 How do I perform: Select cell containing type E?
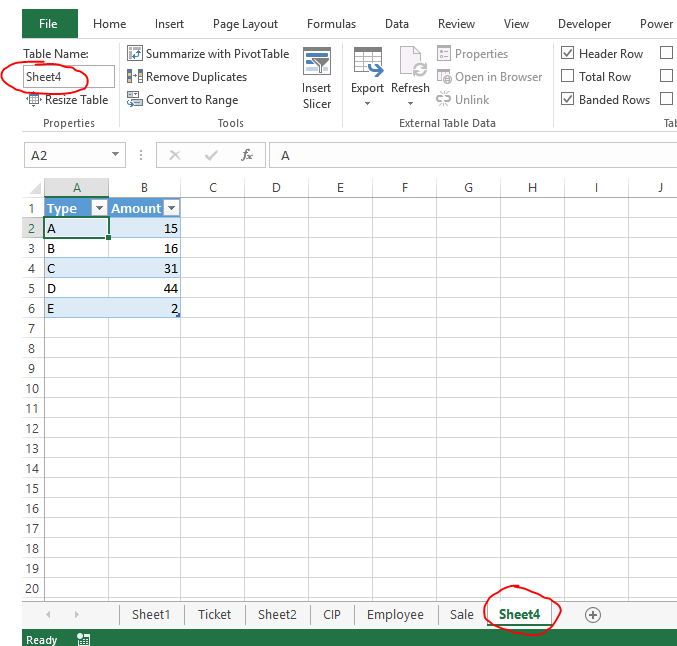point(76,308)
